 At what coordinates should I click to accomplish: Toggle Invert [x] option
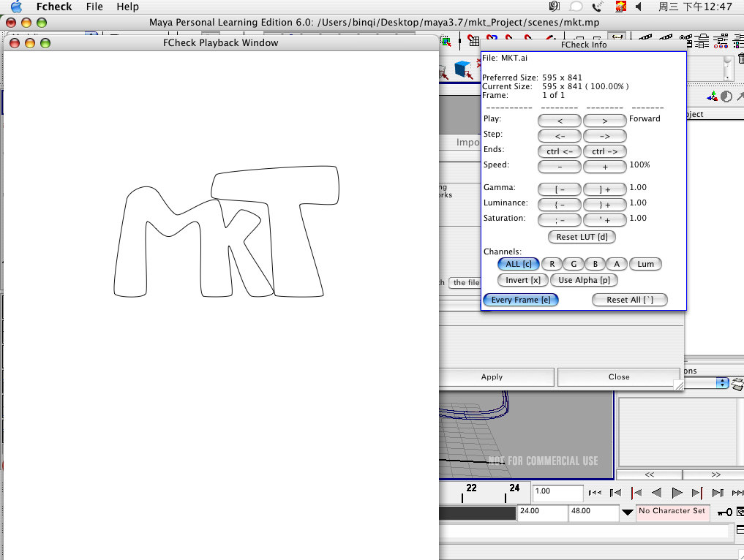coord(523,280)
